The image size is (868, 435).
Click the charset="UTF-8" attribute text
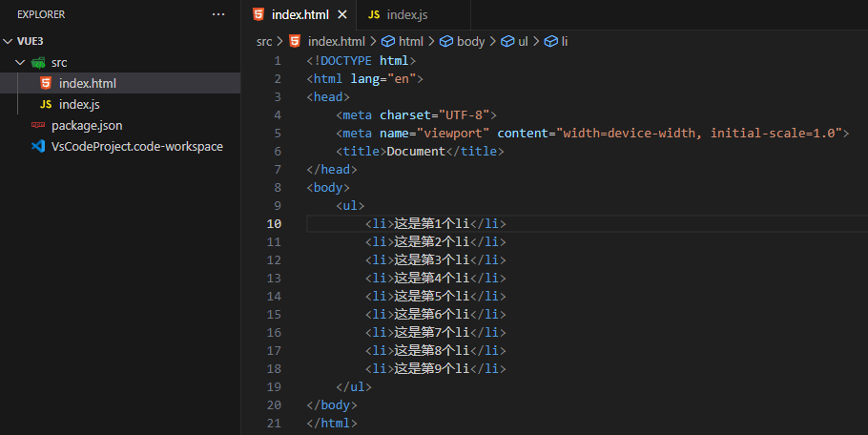pyautogui.click(x=435, y=115)
